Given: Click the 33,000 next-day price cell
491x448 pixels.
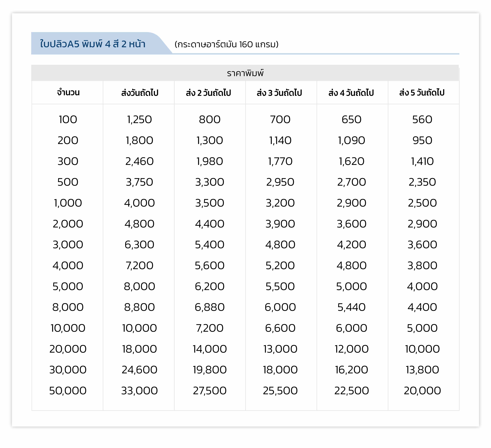Looking at the screenshot, I should 139,391.
